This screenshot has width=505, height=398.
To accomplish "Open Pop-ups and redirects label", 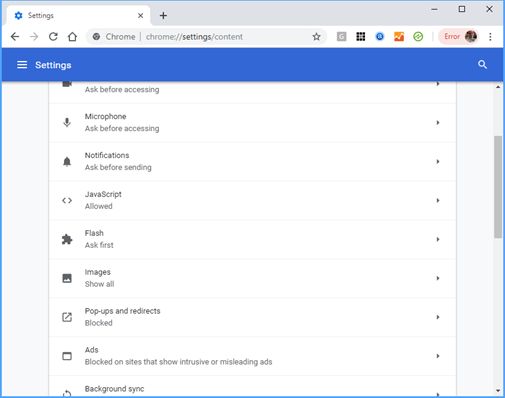I will (122, 311).
